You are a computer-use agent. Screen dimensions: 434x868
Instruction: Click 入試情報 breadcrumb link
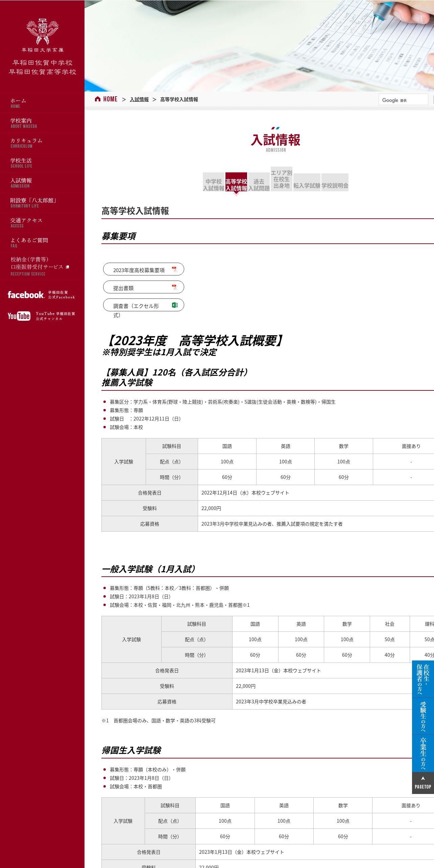coord(139,99)
